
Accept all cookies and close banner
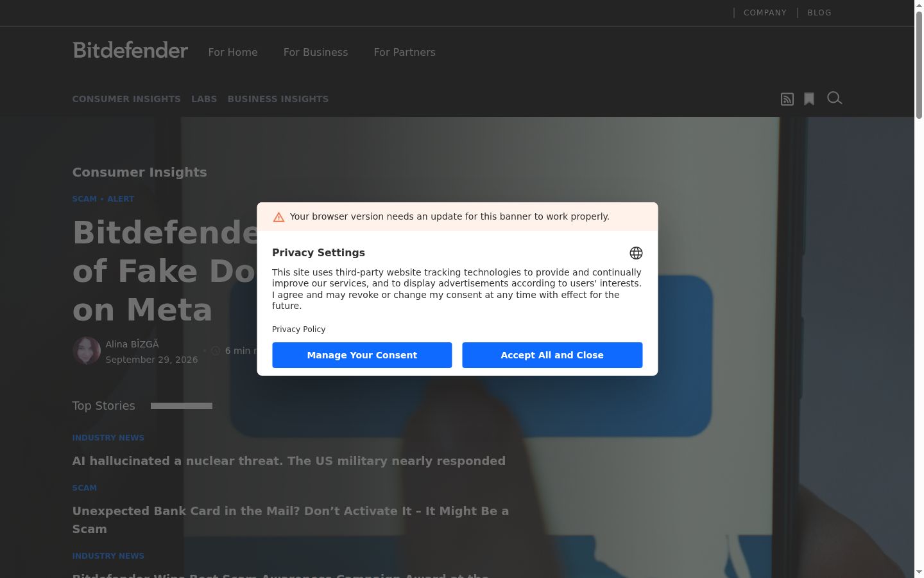click(x=552, y=355)
